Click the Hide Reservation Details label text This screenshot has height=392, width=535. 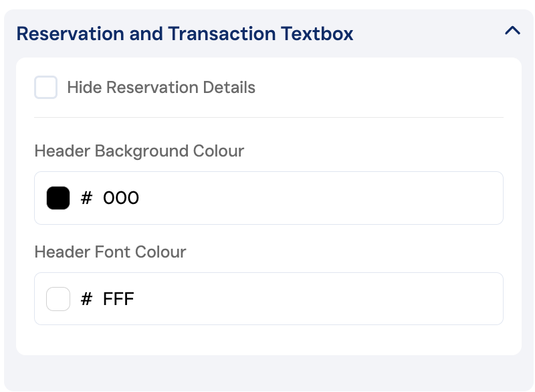click(161, 88)
